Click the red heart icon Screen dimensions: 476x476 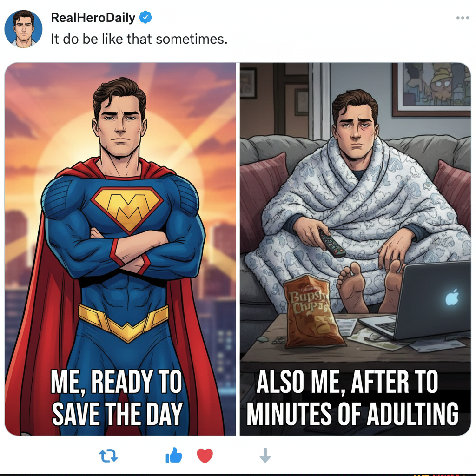205,456
